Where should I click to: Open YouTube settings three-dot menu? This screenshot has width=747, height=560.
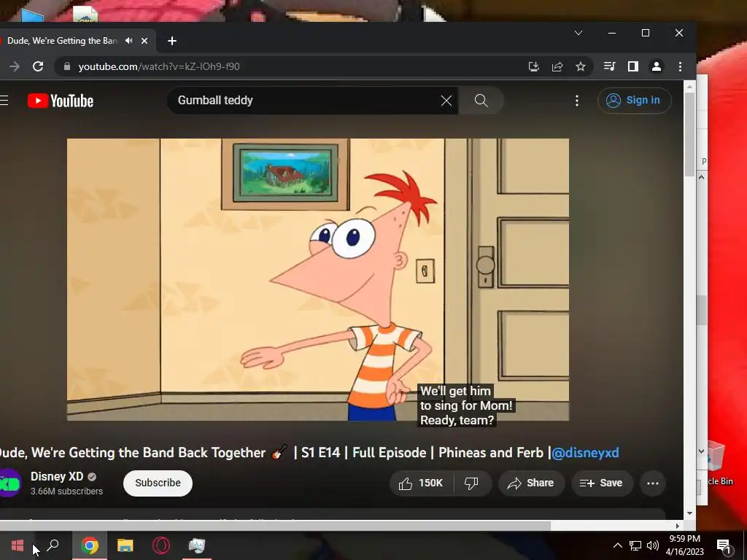click(x=577, y=101)
